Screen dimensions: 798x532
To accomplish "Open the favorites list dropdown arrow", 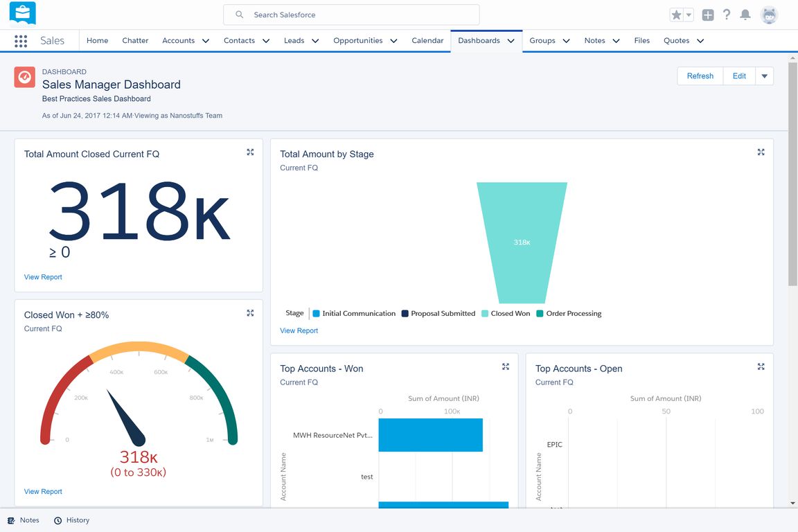I will coord(689,15).
